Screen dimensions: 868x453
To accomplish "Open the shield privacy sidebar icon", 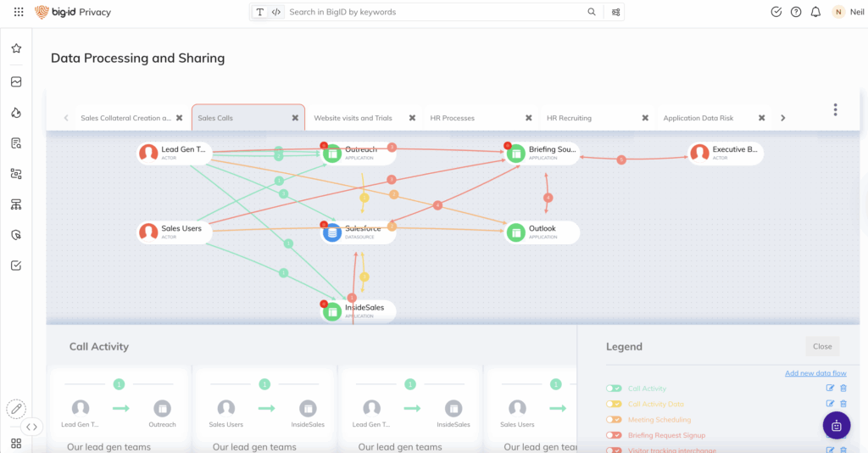I will click(x=16, y=235).
